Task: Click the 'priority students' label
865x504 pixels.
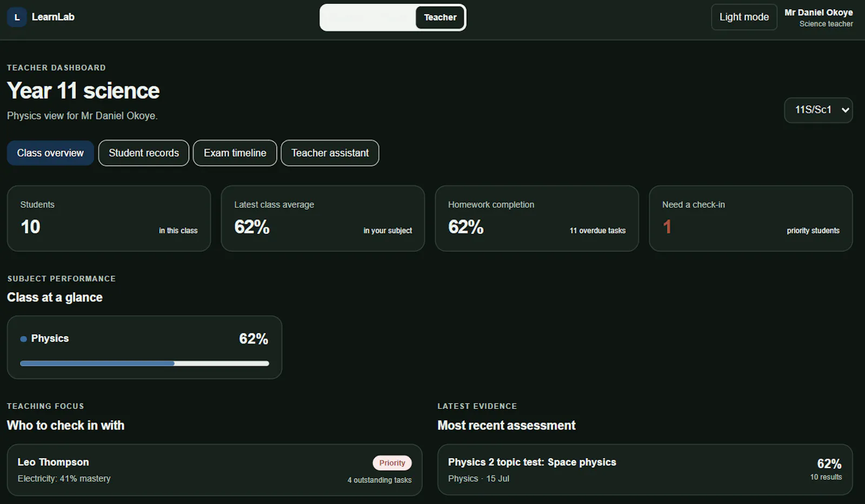Action: coord(813,231)
